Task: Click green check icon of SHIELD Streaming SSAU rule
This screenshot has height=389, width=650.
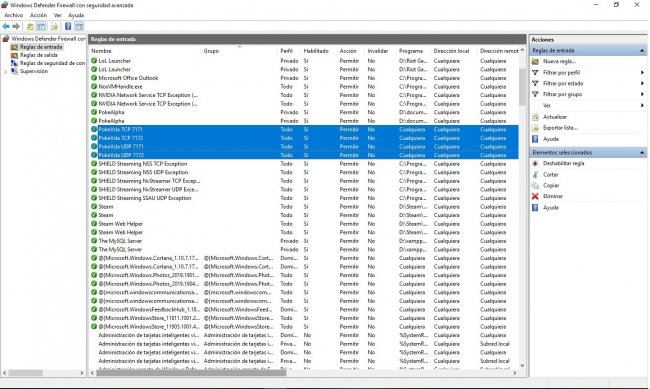Action: pos(94,198)
